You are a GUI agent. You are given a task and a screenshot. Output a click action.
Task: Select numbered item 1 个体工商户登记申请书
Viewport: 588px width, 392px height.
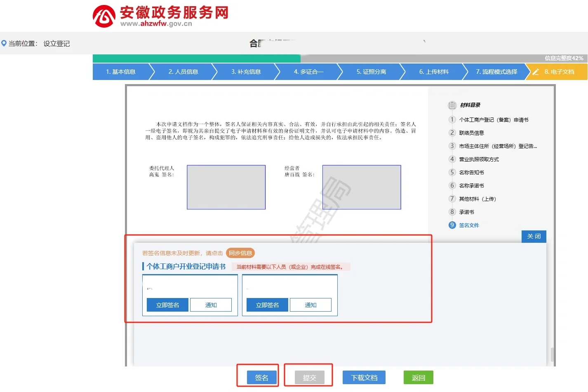pos(493,120)
